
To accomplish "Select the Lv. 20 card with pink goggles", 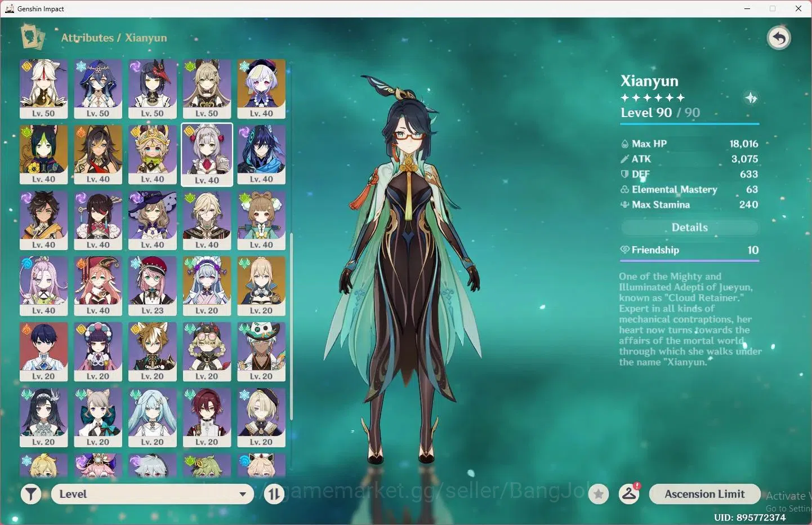I will [207, 352].
